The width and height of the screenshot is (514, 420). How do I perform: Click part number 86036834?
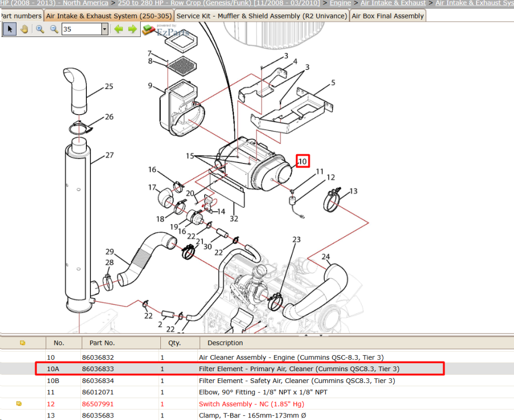coord(98,380)
